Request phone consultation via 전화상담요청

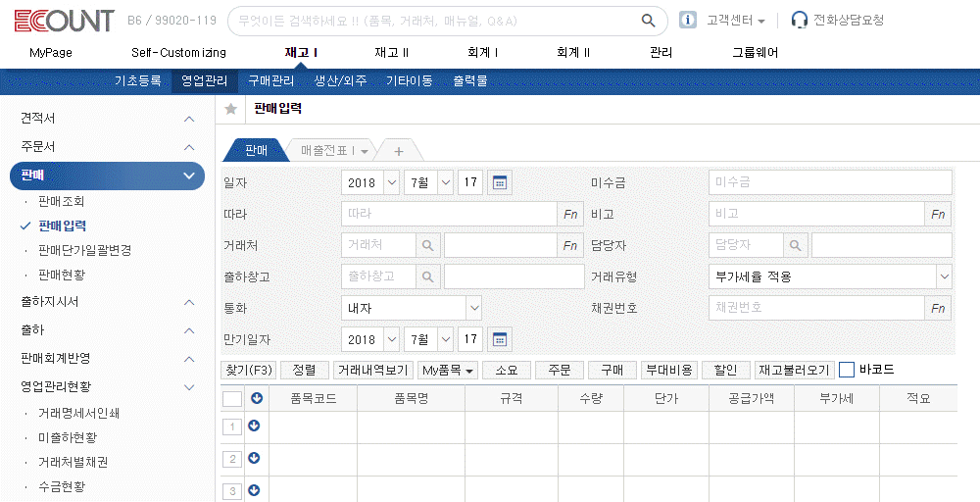pos(848,20)
